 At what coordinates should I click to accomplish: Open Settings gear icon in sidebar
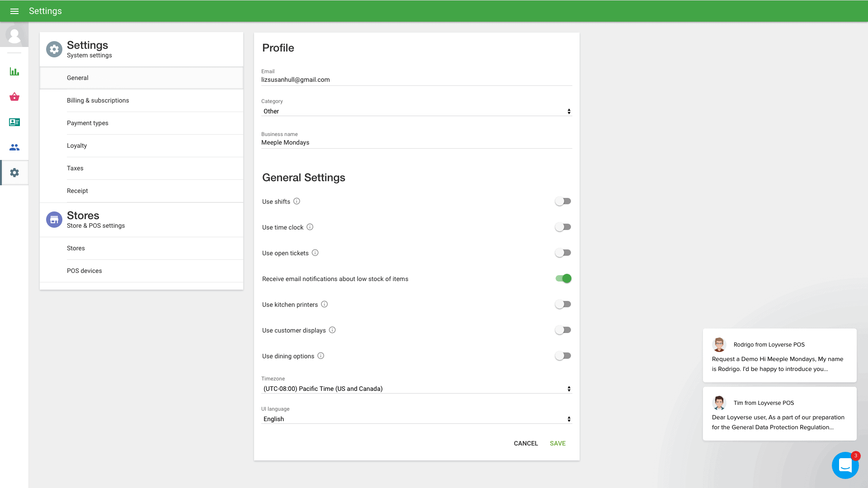tap(14, 173)
